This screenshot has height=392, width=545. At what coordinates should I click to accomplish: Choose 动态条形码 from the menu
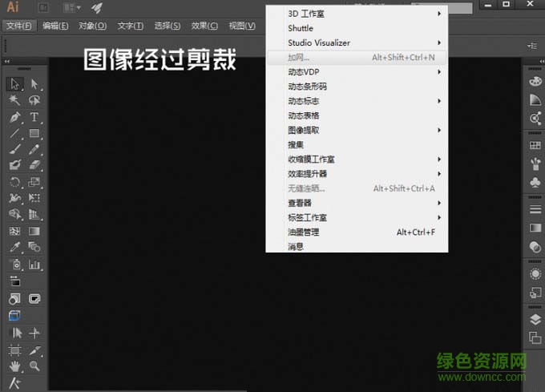click(x=357, y=87)
